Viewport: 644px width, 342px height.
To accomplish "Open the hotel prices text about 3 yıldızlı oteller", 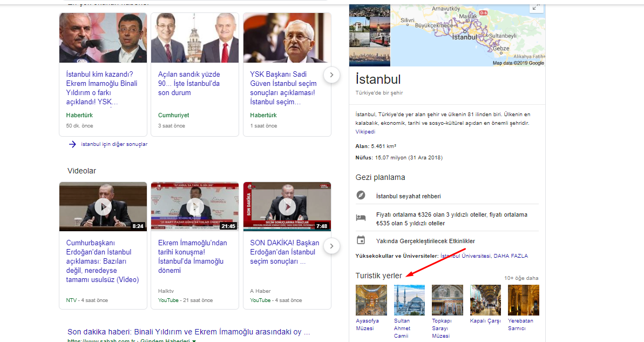I will 452,219.
